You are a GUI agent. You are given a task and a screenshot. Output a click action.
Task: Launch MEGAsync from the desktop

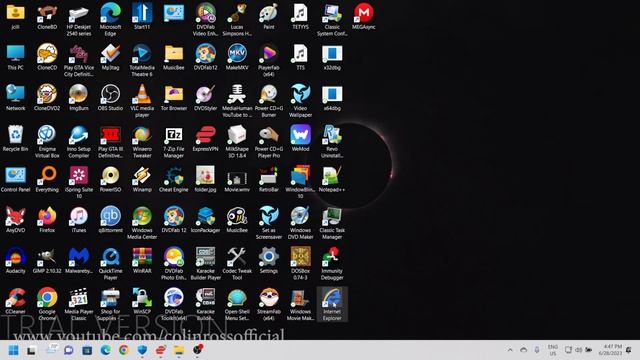point(364,17)
